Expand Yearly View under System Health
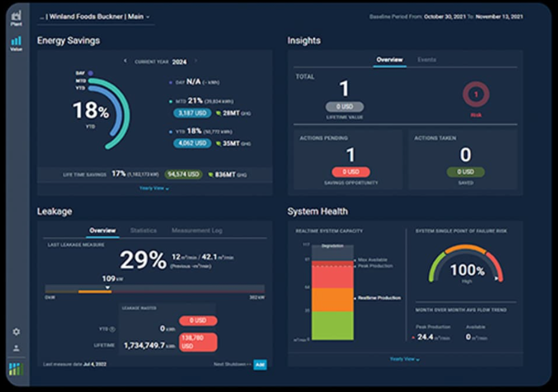The image size is (558, 392). coord(405,359)
